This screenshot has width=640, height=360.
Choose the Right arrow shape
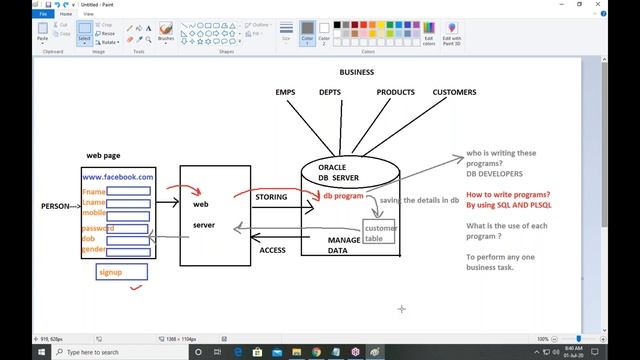216,33
